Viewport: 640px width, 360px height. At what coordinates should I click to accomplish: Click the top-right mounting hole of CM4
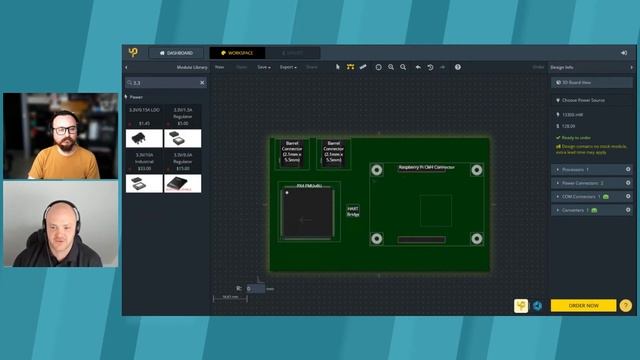click(x=476, y=170)
